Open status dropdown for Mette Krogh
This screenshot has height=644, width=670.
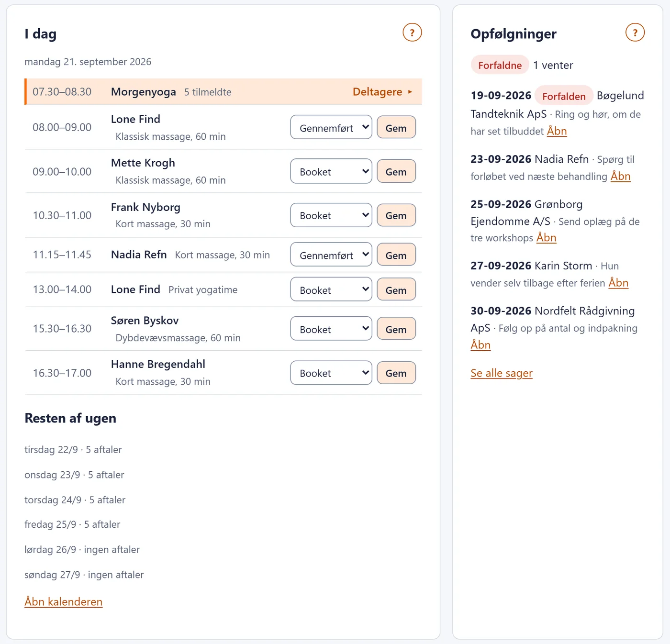pos(331,171)
